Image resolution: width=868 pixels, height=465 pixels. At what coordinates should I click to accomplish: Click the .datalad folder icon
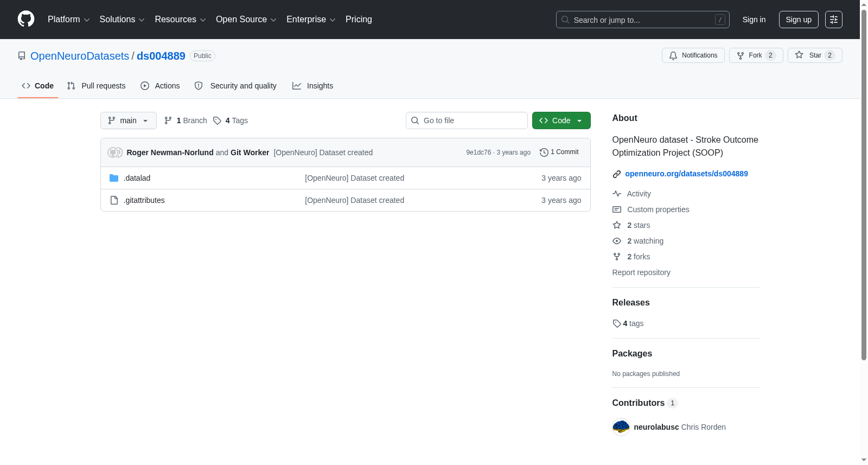[114, 178]
